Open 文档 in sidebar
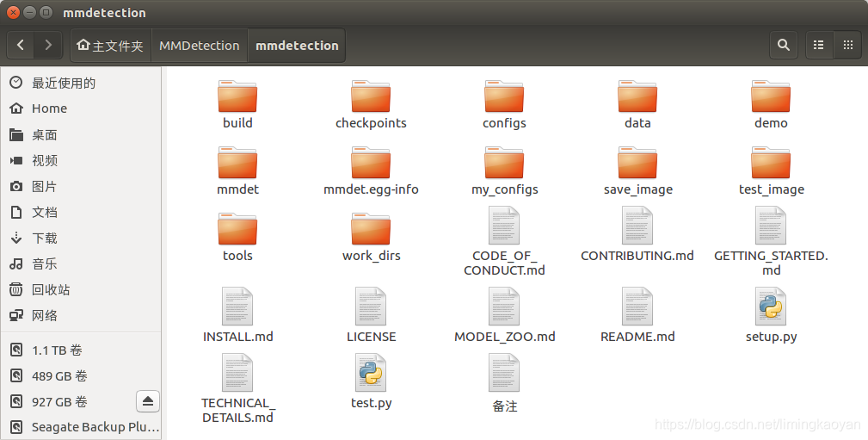The image size is (868, 440). tap(81, 212)
